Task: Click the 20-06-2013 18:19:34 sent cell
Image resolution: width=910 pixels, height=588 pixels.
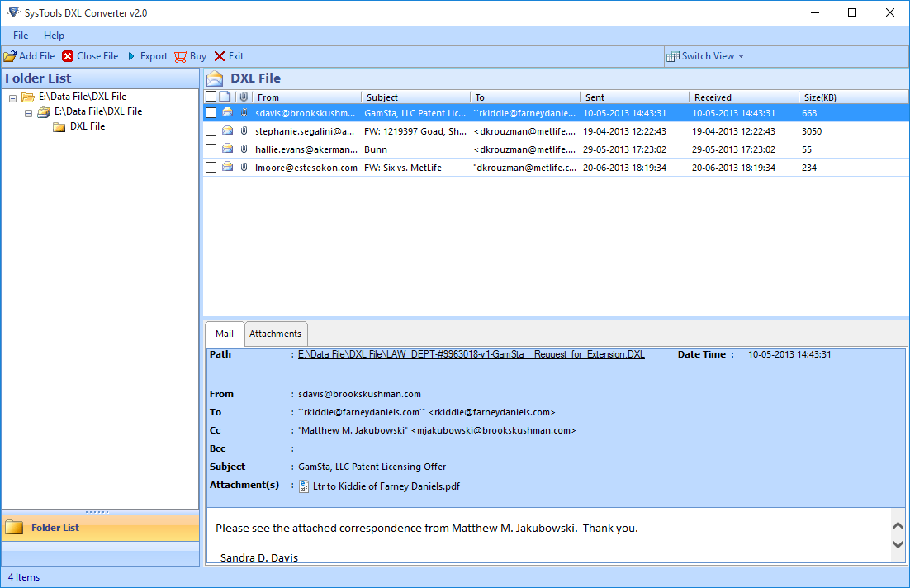Action: click(x=624, y=168)
